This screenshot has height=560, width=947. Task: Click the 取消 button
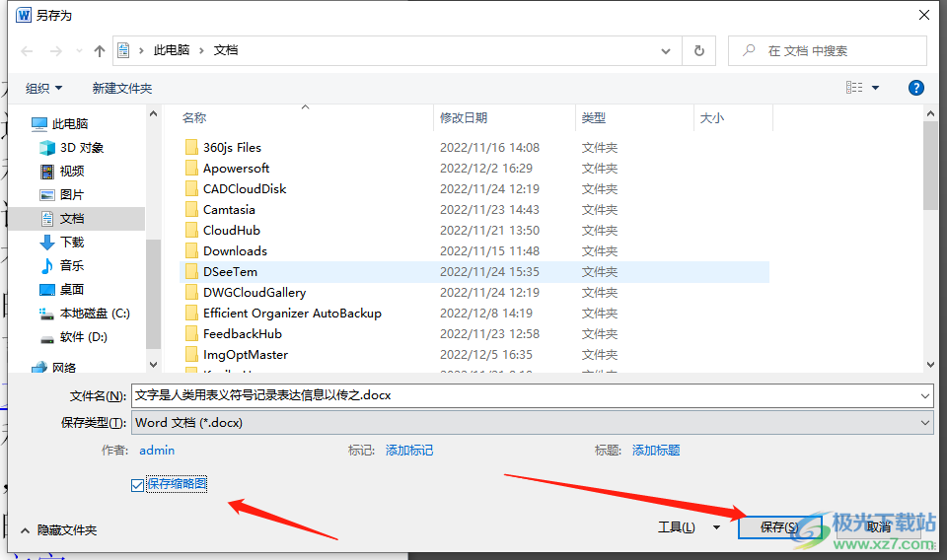coord(879,527)
